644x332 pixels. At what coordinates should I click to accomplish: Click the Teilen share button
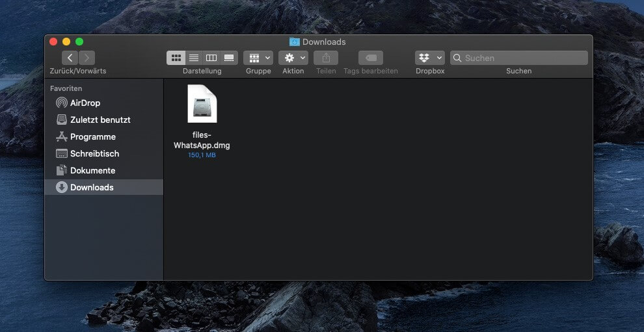(x=326, y=58)
